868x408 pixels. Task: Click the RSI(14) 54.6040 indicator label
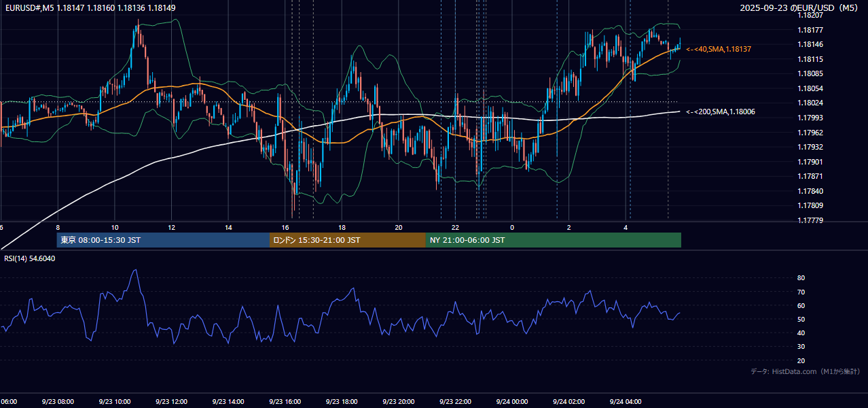click(x=30, y=258)
